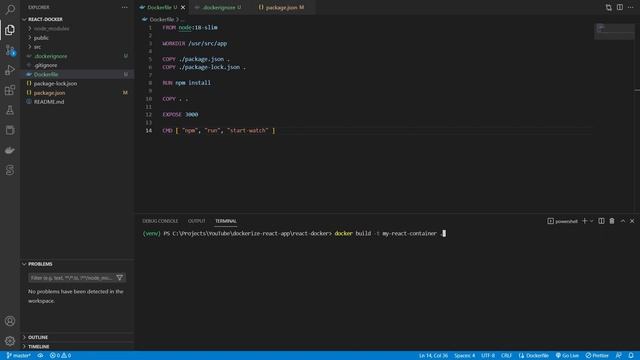Click Prettier status bar item
The image size is (640, 360).
click(x=597, y=356)
